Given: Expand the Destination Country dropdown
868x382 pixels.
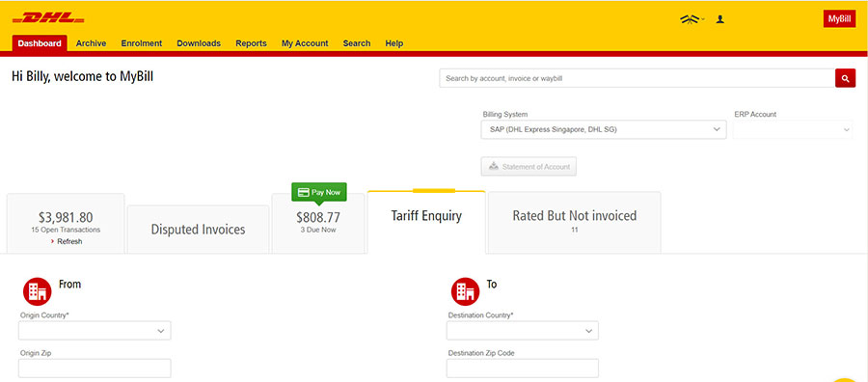Looking at the screenshot, I should point(523,331).
